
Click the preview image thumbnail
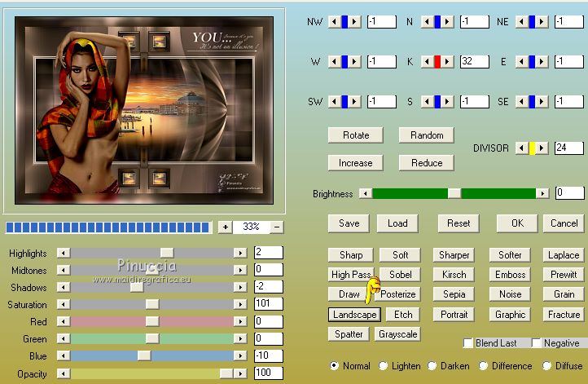pyautogui.click(x=144, y=110)
